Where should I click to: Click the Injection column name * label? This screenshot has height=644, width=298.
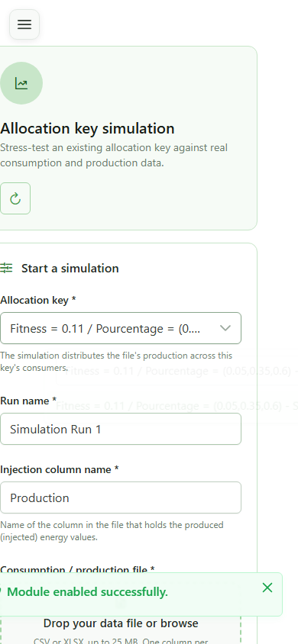[x=59, y=469]
